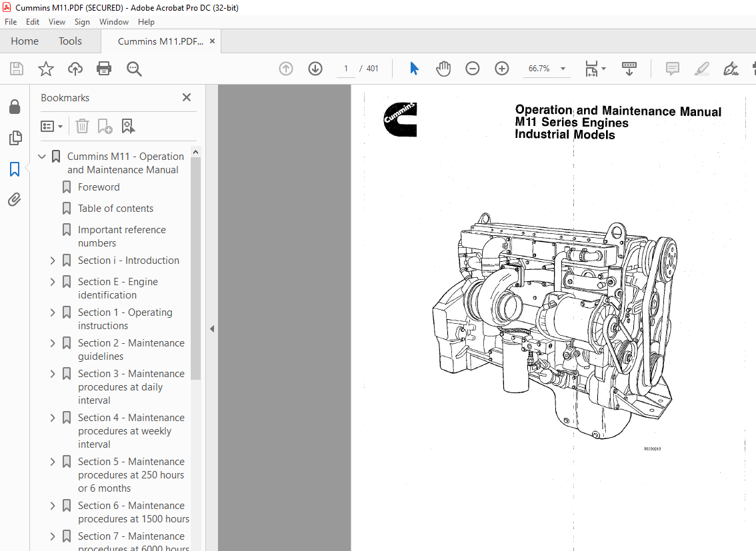The image size is (756, 551).
Task: Expand Section 4 weekly interval bookmark
Action: (53, 418)
